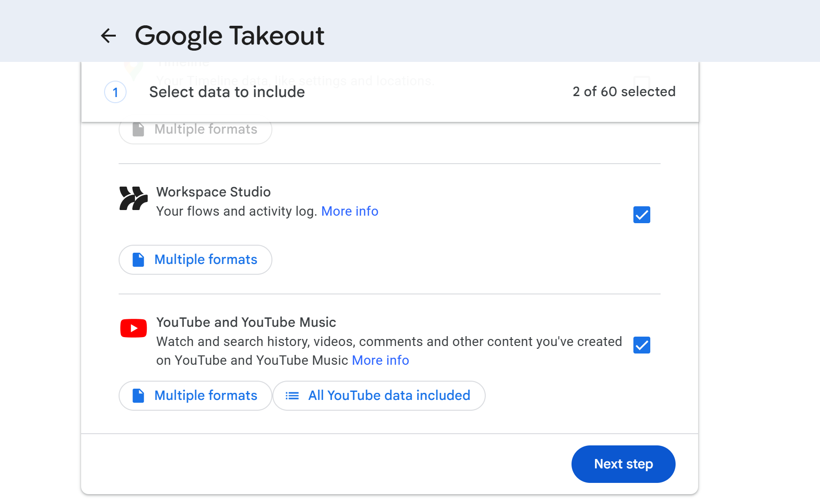Viewport: 820px width, 504px height.
Task: Click the Workspace Studio app icon
Action: click(x=133, y=199)
